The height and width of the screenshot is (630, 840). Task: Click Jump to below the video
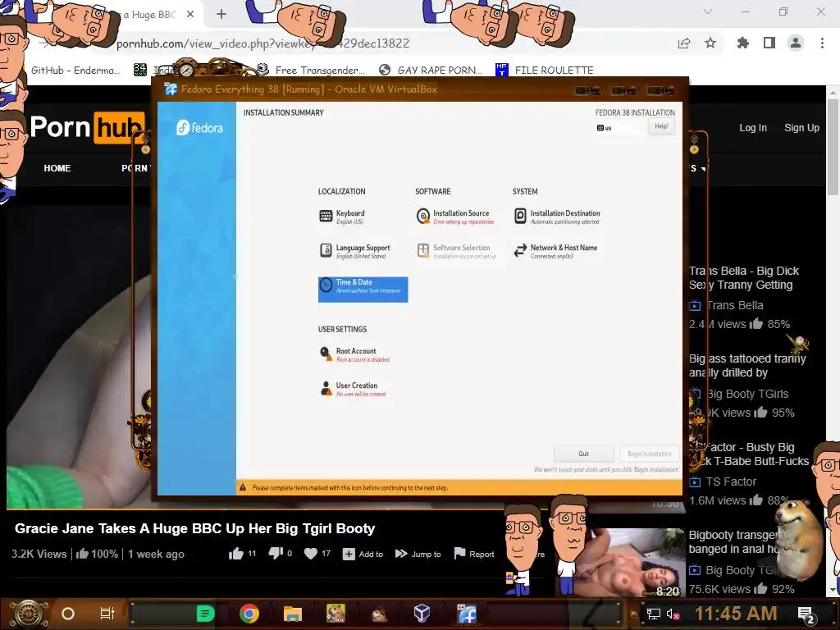click(x=418, y=554)
